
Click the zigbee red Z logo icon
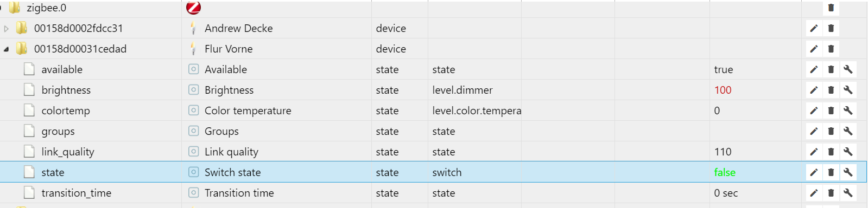(193, 8)
